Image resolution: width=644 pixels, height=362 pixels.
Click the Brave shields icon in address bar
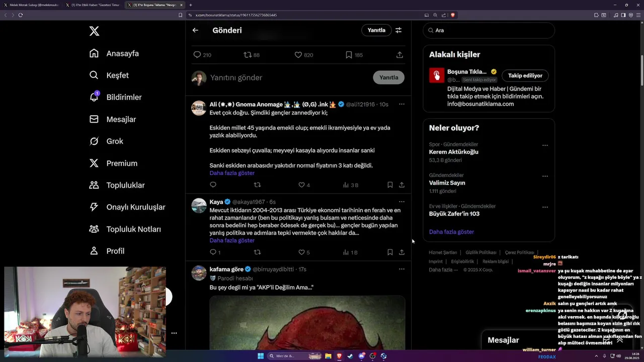453,15
